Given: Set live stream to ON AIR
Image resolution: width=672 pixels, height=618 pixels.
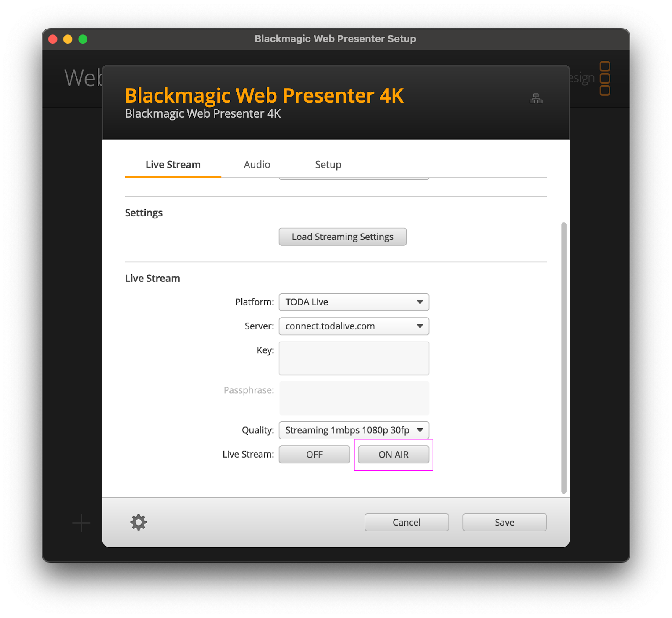Looking at the screenshot, I should point(394,455).
